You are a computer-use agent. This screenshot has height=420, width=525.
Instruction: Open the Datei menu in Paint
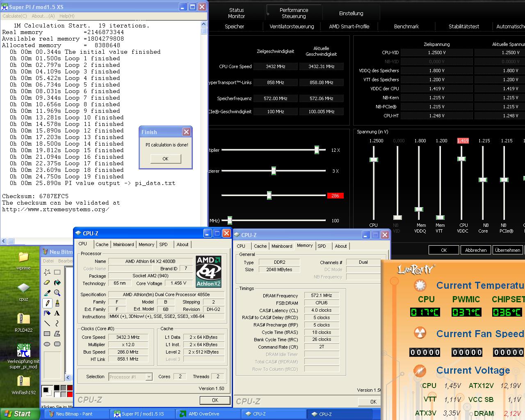tap(48, 260)
